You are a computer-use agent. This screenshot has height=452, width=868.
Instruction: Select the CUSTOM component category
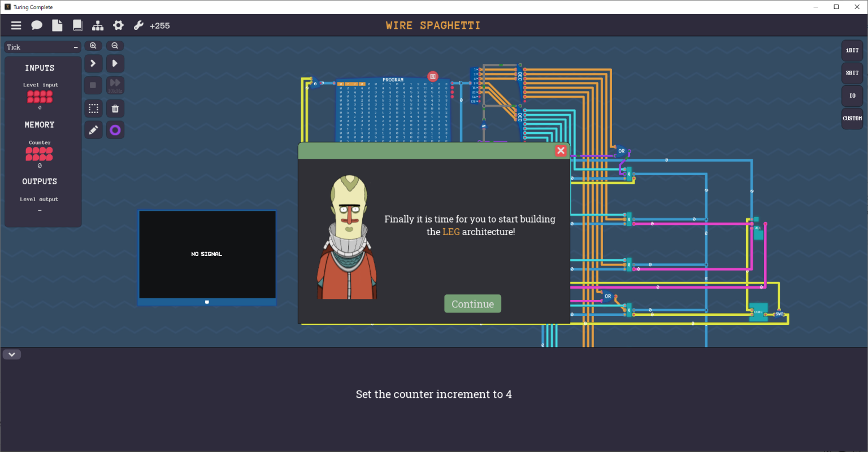[852, 118]
